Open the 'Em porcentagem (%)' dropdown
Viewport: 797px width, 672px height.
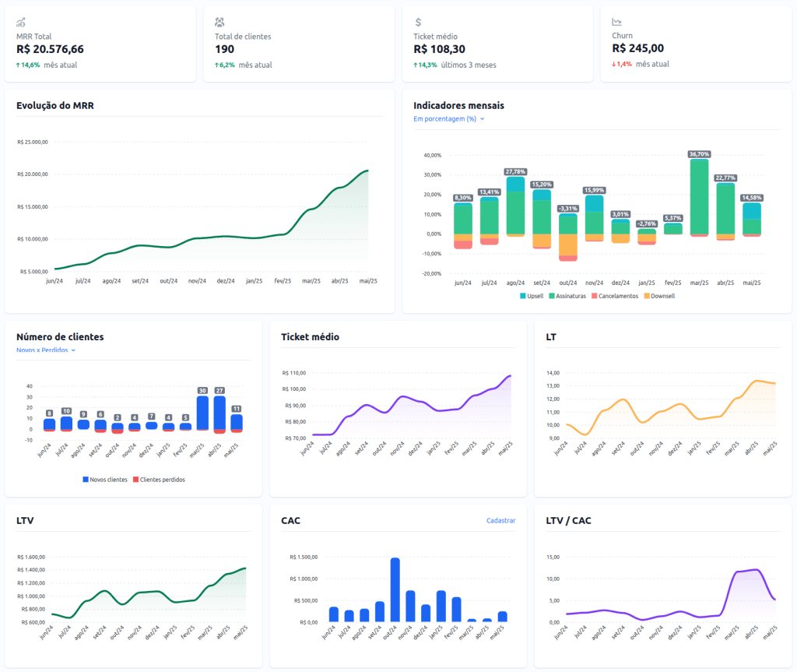pyautogui.click(x=449, y=118)
